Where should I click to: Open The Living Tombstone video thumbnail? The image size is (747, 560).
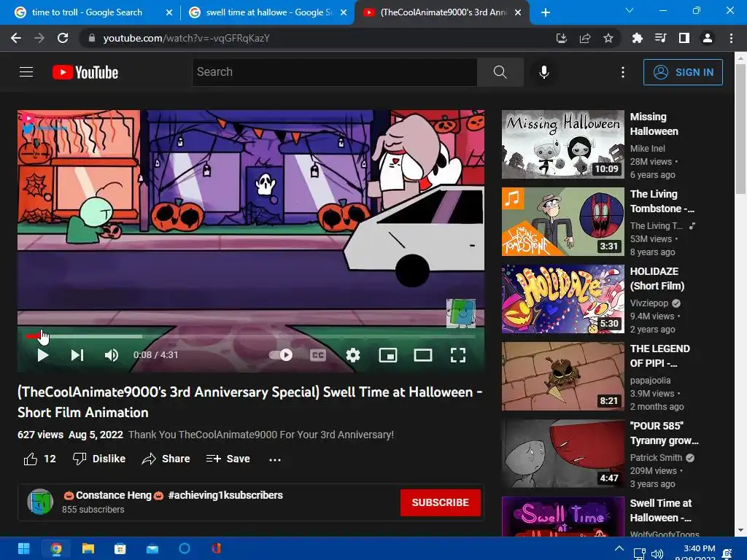pyautogui.click(x=563, y=222)
